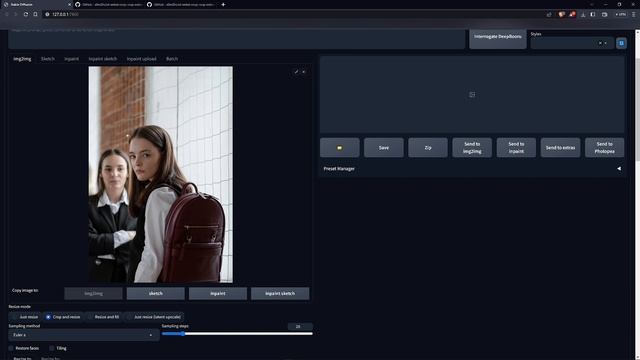
Task: Click the Brave shields lion icon
Action: [562, 14]
